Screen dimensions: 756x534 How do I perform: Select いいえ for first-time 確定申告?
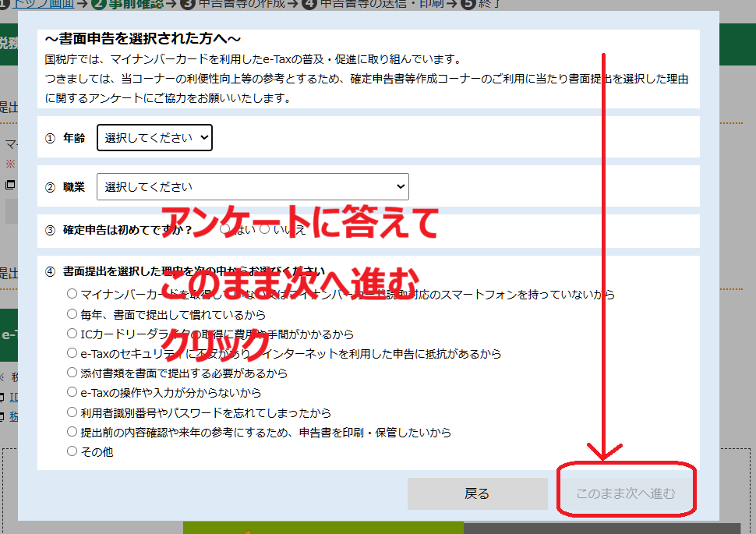(265, 229)
